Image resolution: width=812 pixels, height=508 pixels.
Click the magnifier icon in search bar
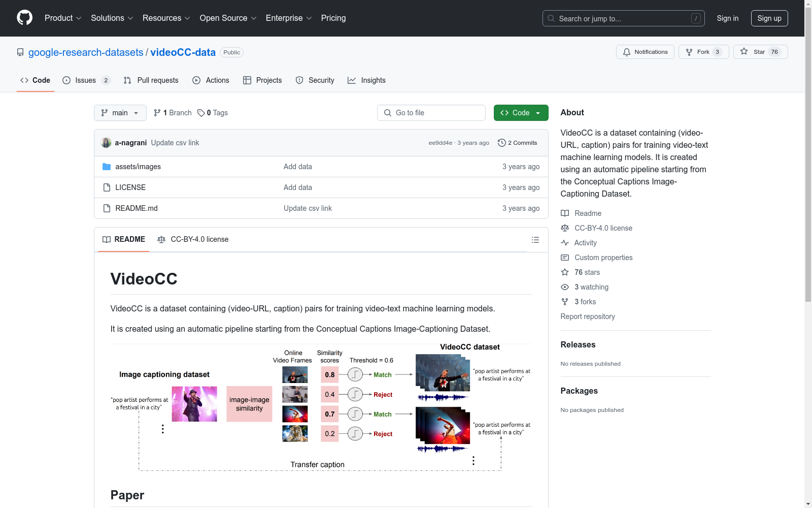(x=551, y=18)
